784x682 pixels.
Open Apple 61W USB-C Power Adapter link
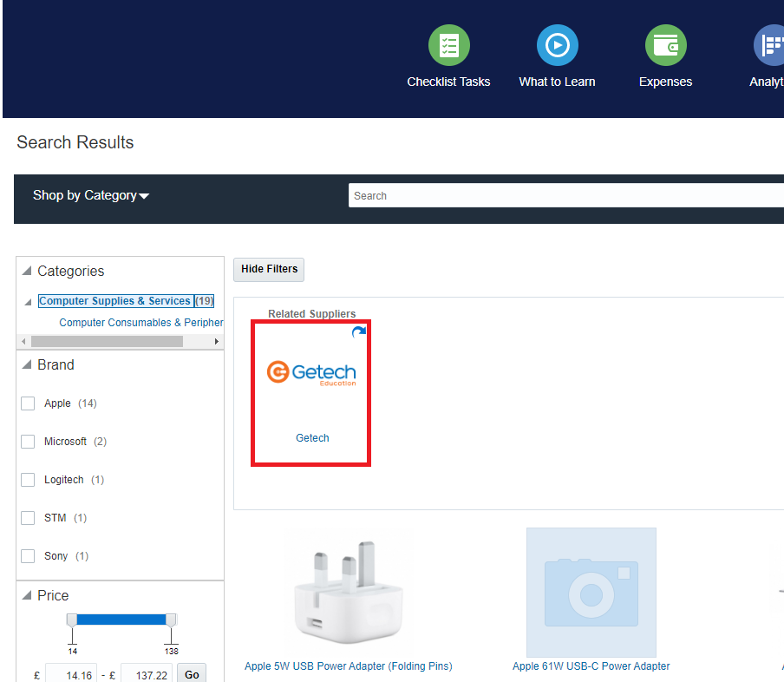tap(591, 666)
